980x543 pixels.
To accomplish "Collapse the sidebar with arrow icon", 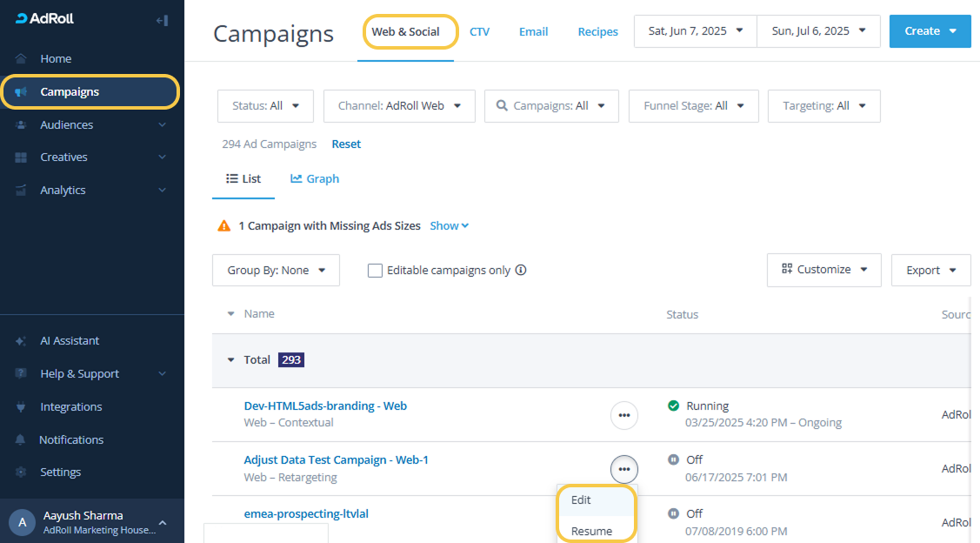I will click(162, 20).
